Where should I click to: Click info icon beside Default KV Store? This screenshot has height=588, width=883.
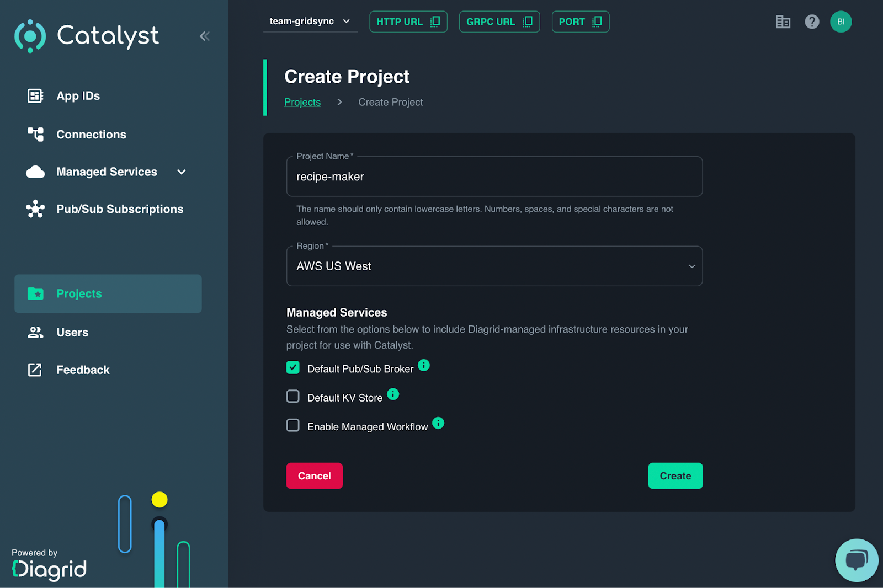click(x=392, y=394)
